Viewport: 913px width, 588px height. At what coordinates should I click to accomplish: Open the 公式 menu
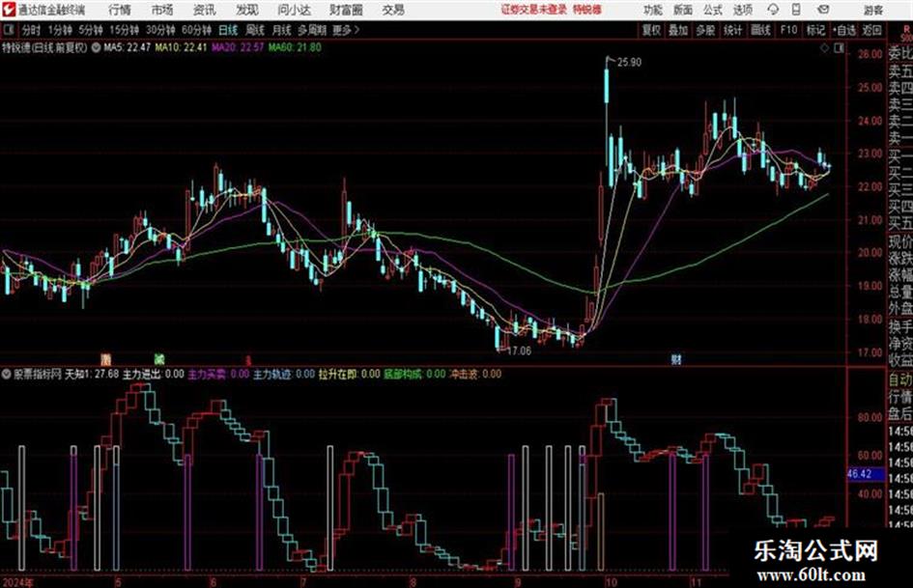[713, 10]
